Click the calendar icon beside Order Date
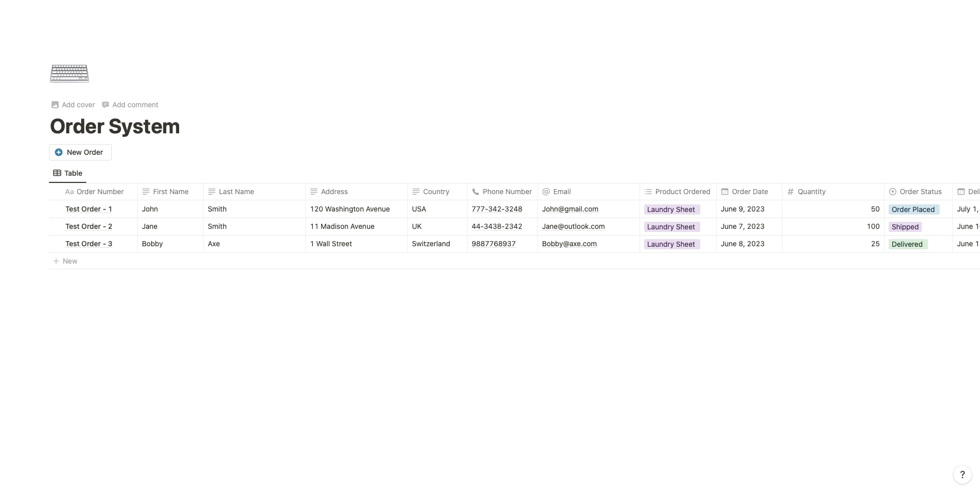The width and height of the screenshot is (980, 492). coord(724,192)
